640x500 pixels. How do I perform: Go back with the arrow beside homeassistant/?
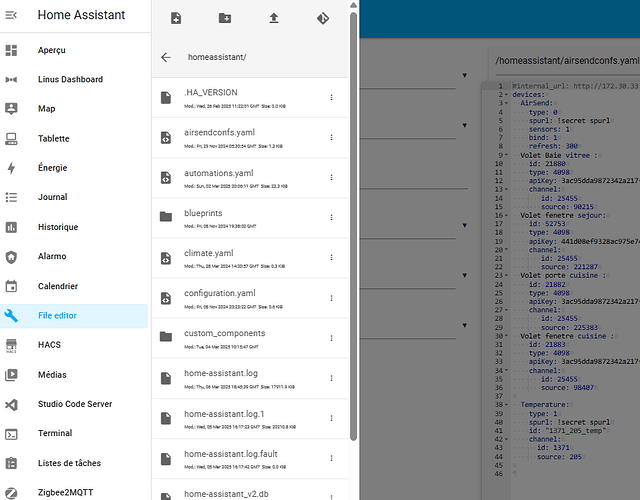[166, 57]
